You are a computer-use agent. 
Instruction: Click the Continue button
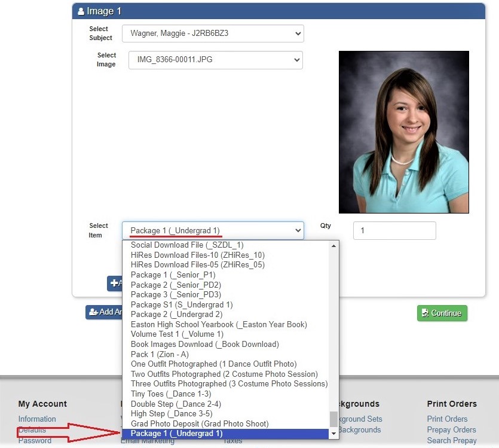tap(442, 313)
